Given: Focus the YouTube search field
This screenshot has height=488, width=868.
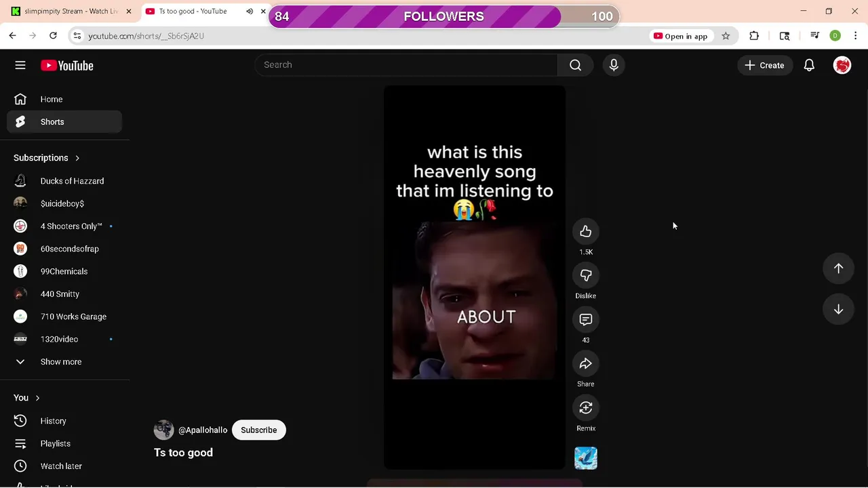Looking at the screenshot, I should (407, 65).
